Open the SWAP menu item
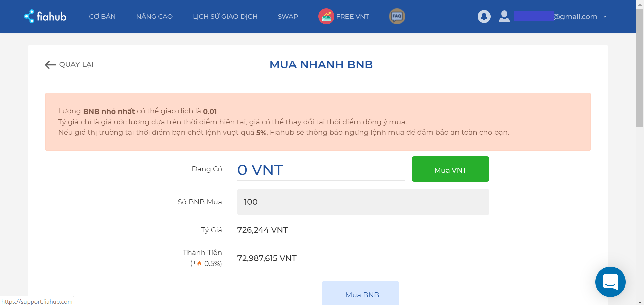Screen dimensions: 644x305 click(x=288, y=16)
